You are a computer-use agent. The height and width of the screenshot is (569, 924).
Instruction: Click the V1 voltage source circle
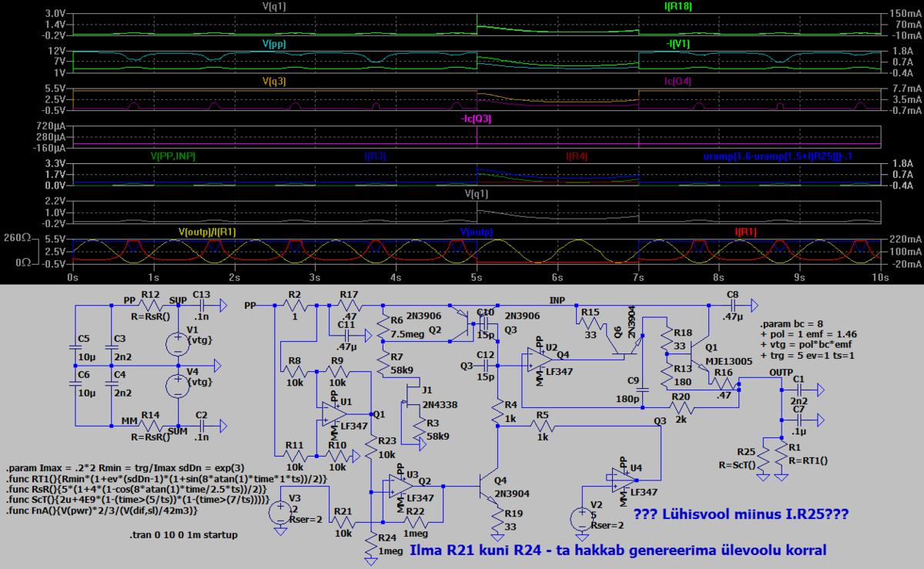coord(178,339)
